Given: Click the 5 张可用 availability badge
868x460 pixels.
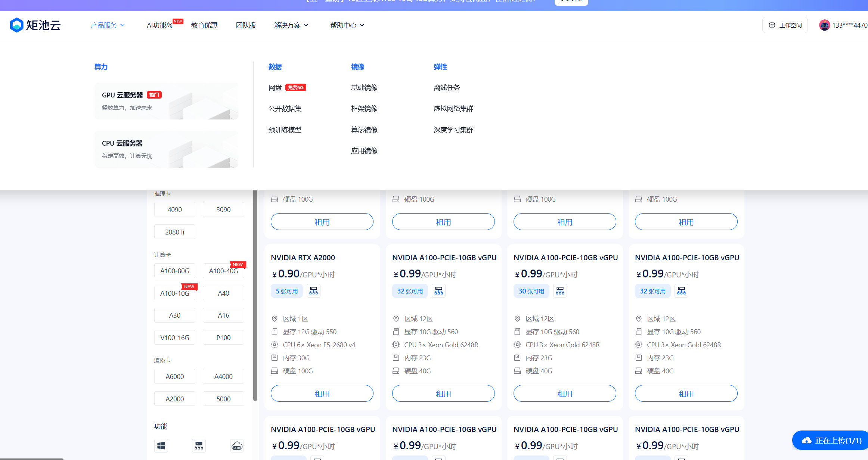Looking at the screenshot, I should coord(287,291).
